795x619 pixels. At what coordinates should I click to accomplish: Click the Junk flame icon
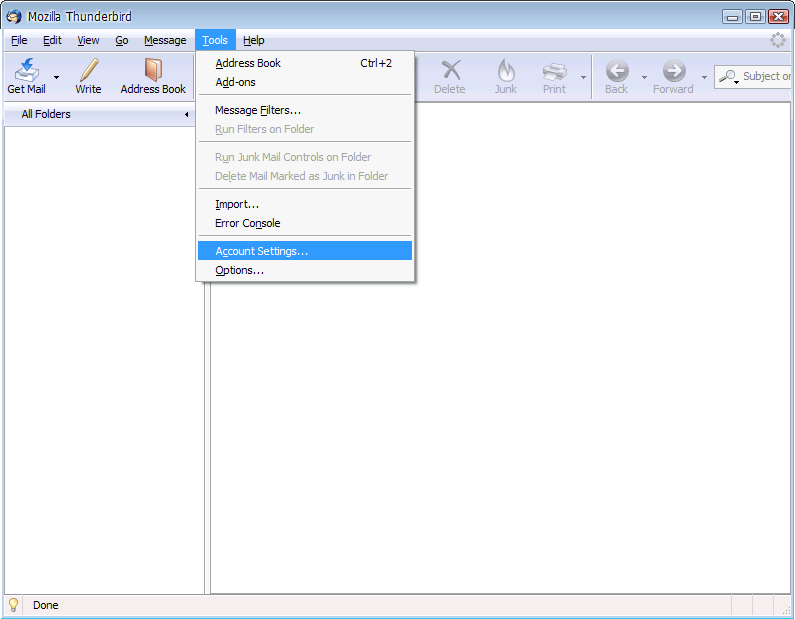[506, 71]
